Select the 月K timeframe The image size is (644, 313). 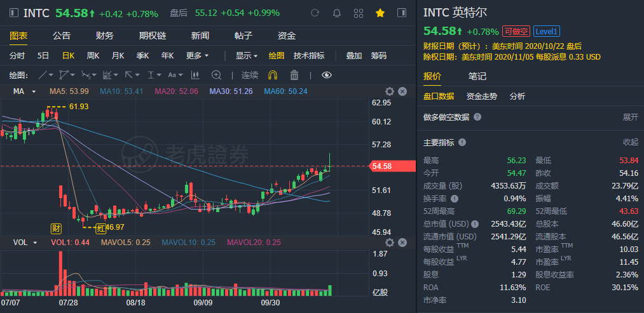[118, 55]
